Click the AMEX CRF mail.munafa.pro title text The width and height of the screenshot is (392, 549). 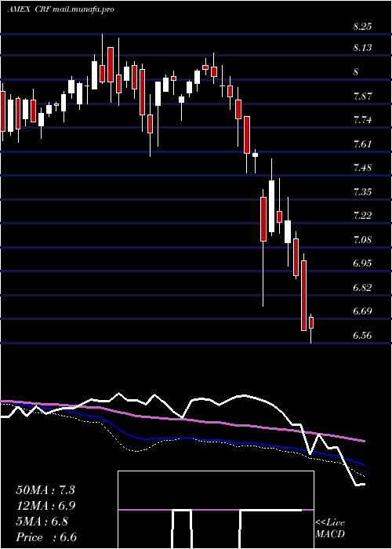(x=60, y=9)
